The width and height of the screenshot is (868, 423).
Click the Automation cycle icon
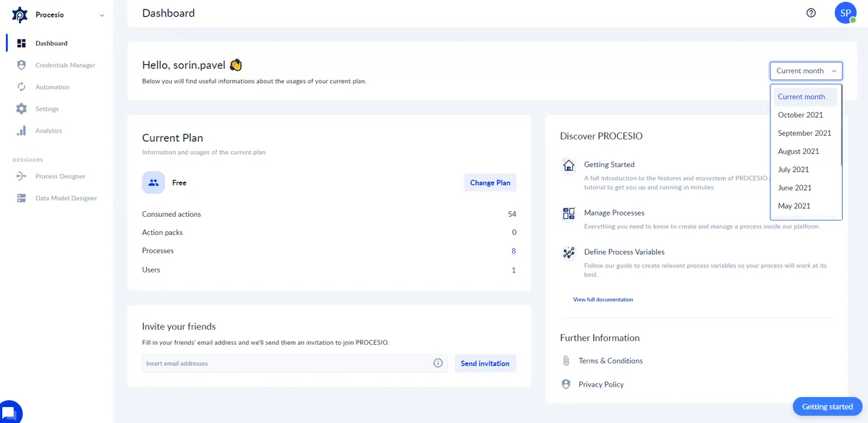tap(21, 87)
